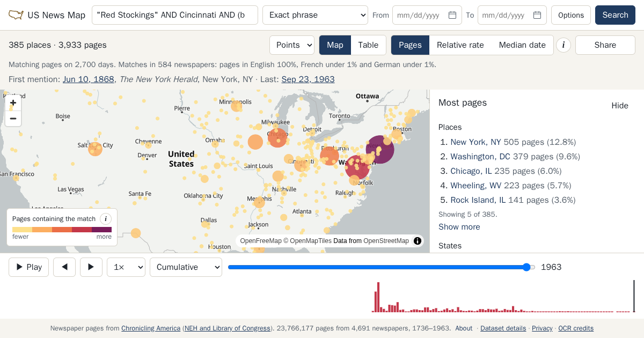Screen dimensions: 644x338
Task: Open the Exact phrase match dropdown
Action: pyautogui.click(x=315, y=15)
